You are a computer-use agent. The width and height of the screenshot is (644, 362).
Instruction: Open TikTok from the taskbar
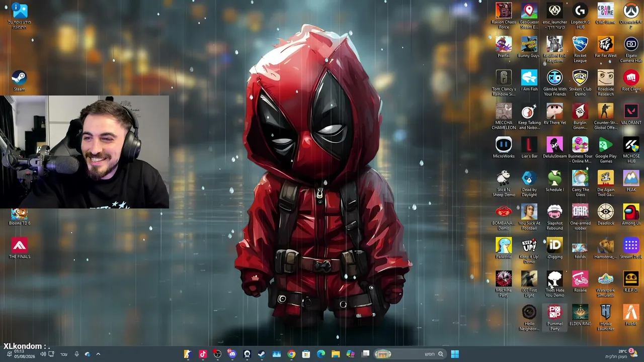click(203, 354)
